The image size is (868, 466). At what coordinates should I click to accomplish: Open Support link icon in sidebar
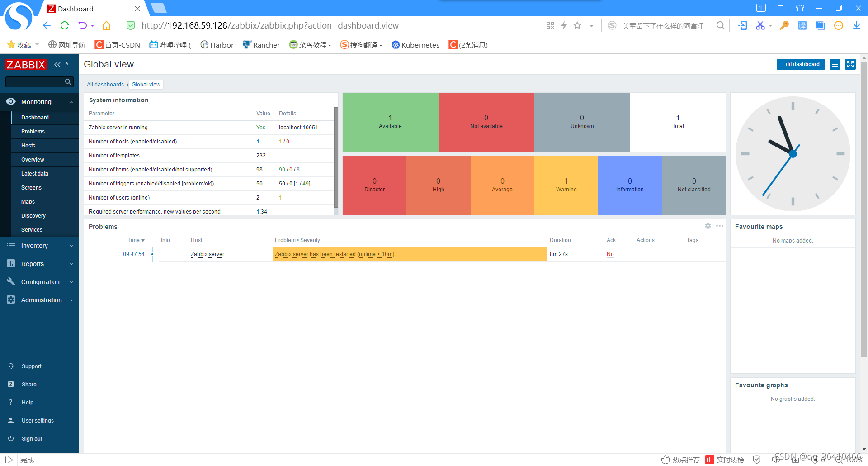pos(11,366)
